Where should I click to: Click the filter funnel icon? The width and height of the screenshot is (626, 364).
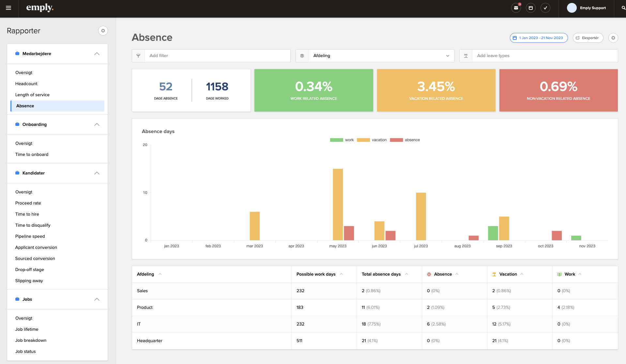point(138,56)
